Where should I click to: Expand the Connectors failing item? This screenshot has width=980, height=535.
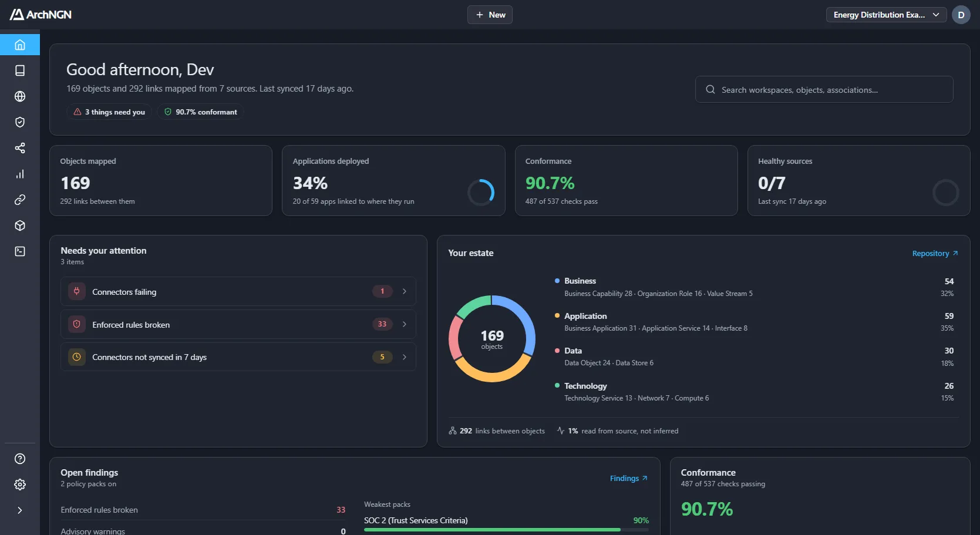click(x=238, y=291)
